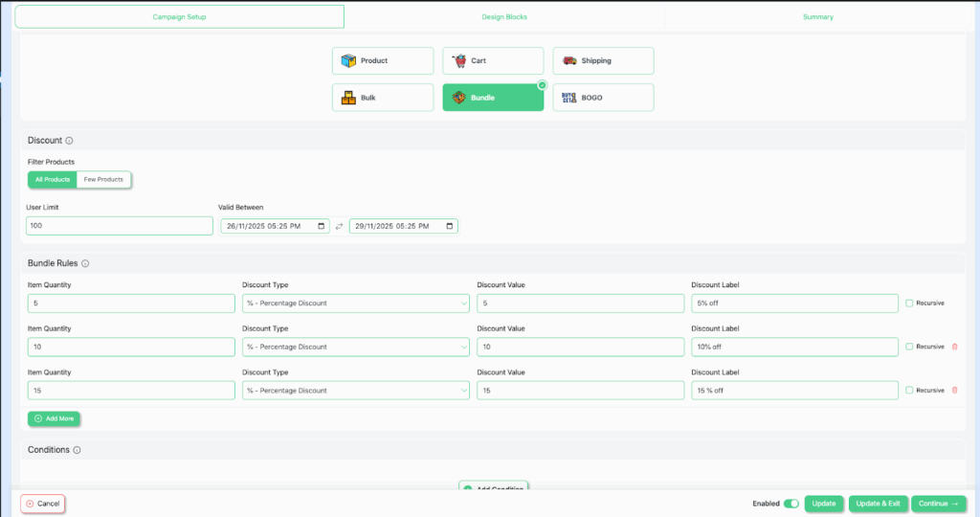The width and height of the screenshot is (980, 517).
Task: Choose the BOGO discount option
Action: (569, 98)
